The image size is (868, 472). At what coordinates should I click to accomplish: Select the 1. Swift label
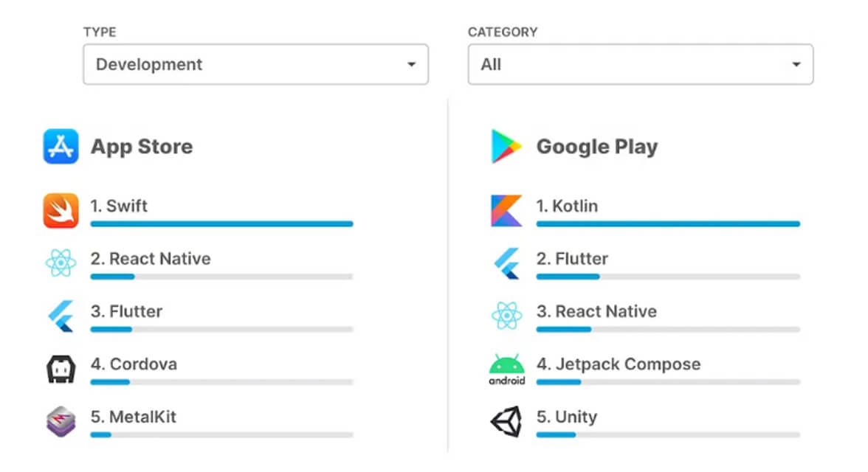(119, 206)
